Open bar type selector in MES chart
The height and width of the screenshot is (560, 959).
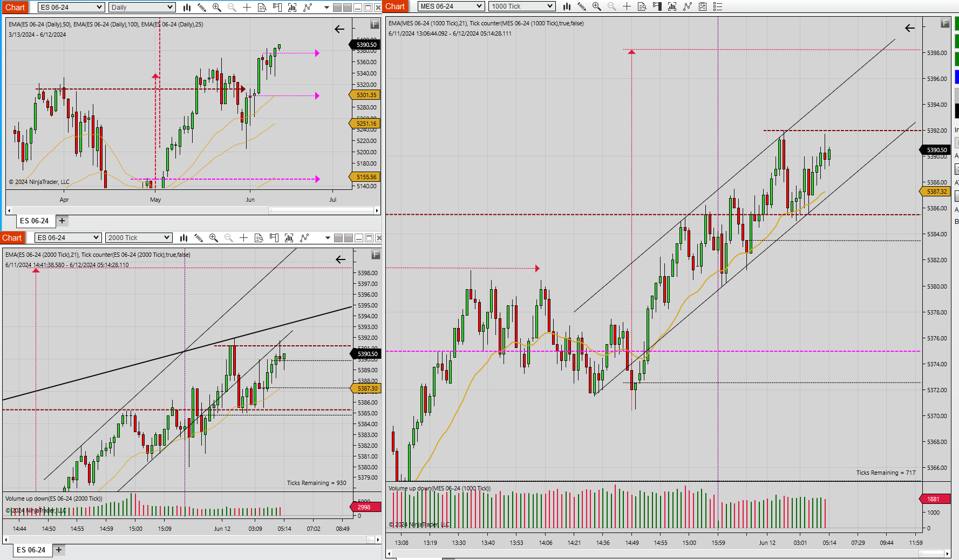(x=567, y=6)
